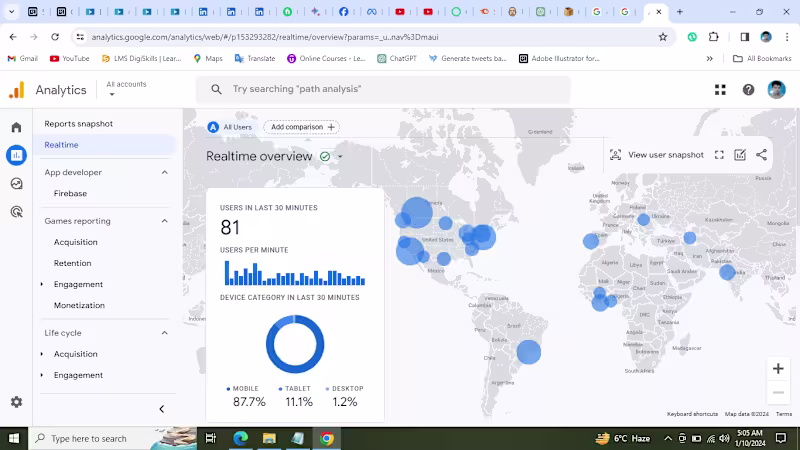The image size is (800, 450).
Task: Open the help question mark icon
Action: tap(748, 90)
